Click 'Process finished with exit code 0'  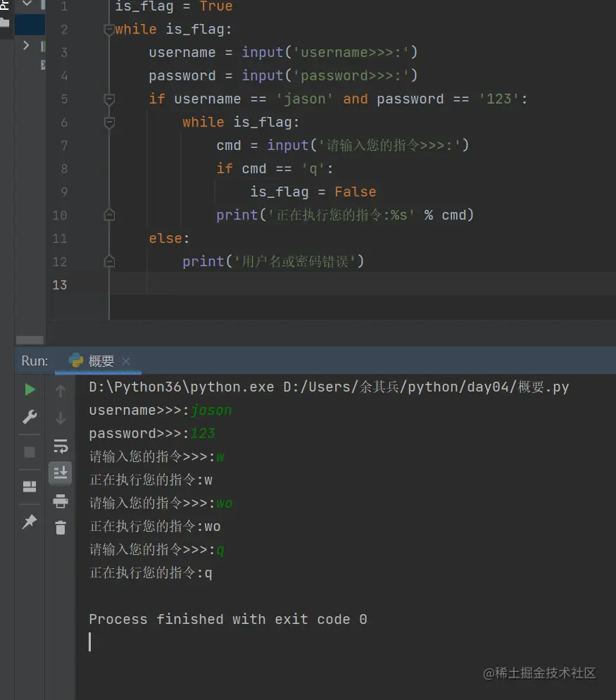(228, 619)
